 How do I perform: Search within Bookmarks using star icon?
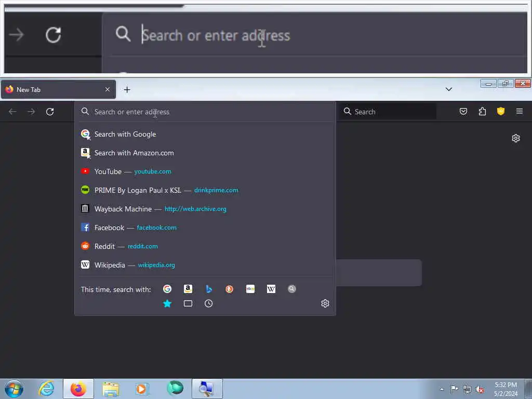167,303
